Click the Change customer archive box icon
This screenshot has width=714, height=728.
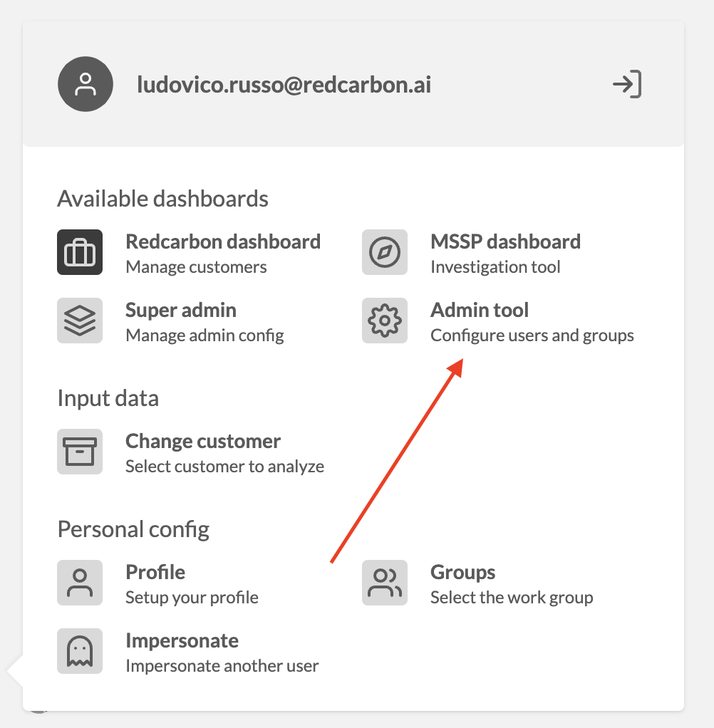coord(80,452)
